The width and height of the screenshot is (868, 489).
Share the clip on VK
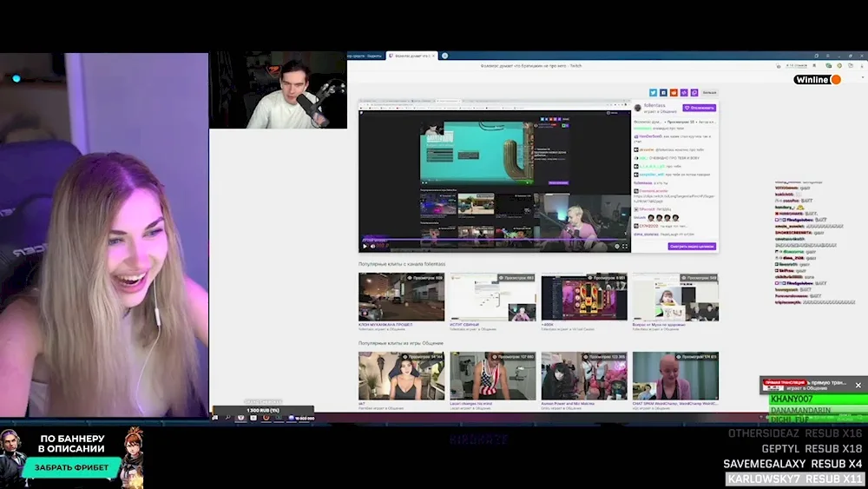pyautogui.click(x=663, y=92)
